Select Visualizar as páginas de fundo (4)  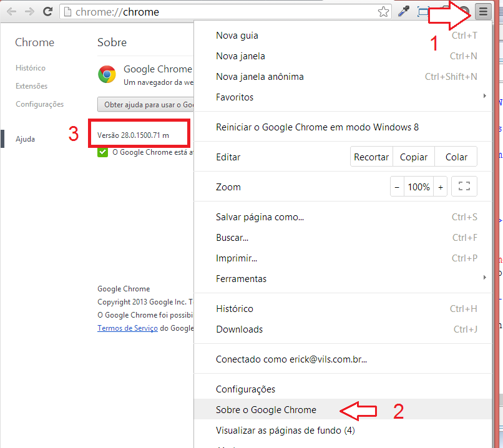pos(343,430)
